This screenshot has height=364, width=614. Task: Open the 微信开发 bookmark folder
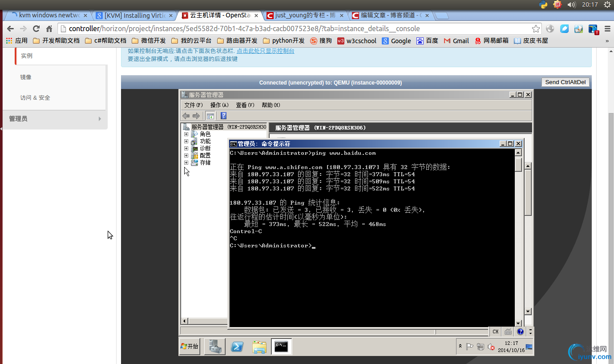[x=148, y=40]
